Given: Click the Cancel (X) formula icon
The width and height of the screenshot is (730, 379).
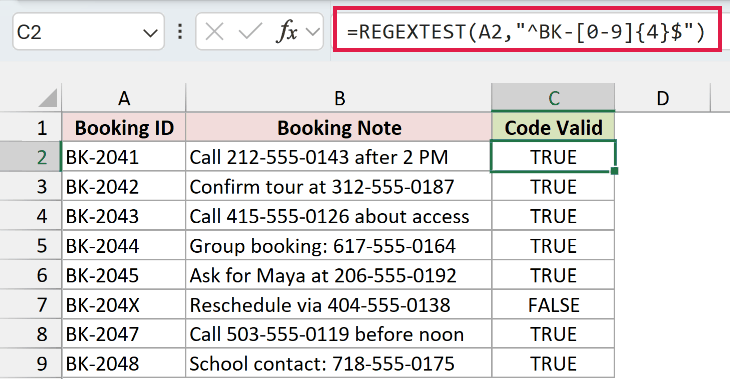Looking at the screenshot, I should point(214,32).
